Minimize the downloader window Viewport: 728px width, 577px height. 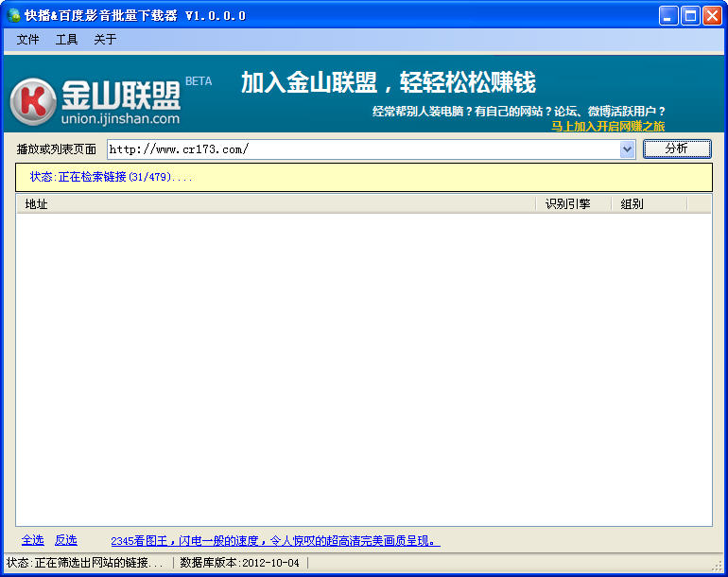pos(668,16)
